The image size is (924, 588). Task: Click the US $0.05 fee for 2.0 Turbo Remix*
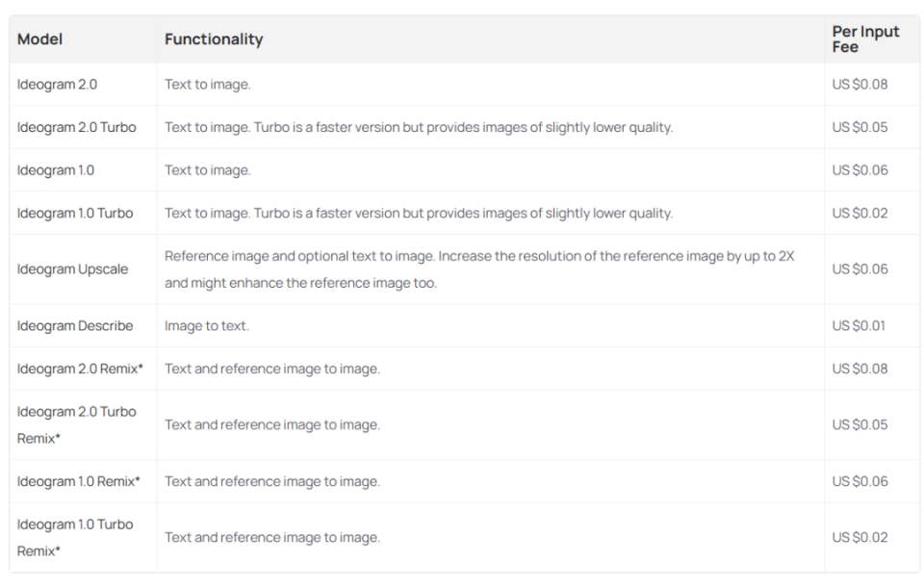pyautogui.click(x=860, y=424)
